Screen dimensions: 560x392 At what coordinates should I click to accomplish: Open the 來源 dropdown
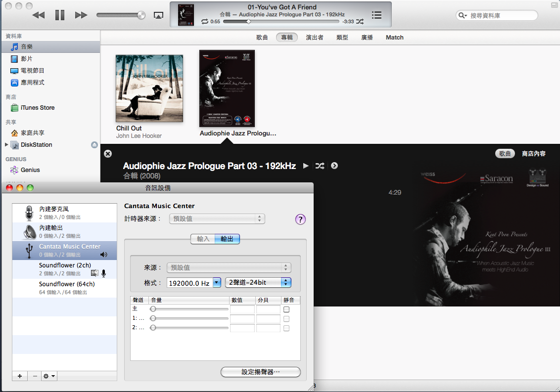[229, 268]
